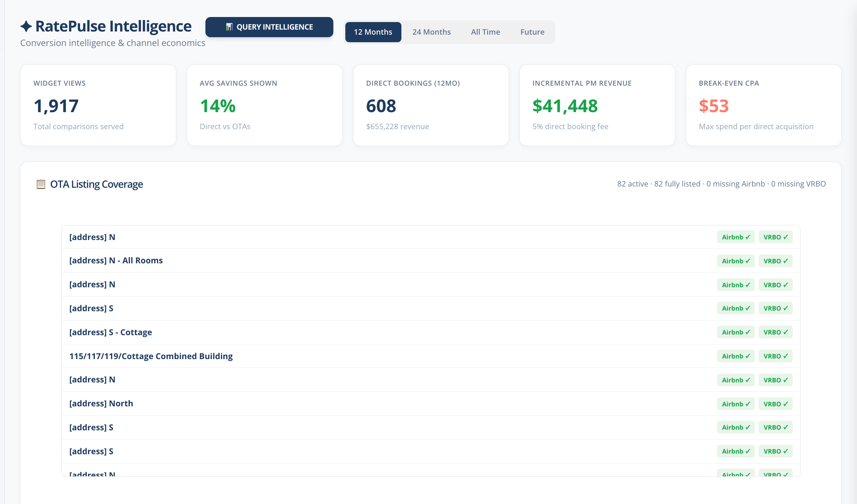Image resolution: width=857 pixels, height=504 pixels.
Task: Click the RatePulse Intelligence title
Action: [113, 26]
